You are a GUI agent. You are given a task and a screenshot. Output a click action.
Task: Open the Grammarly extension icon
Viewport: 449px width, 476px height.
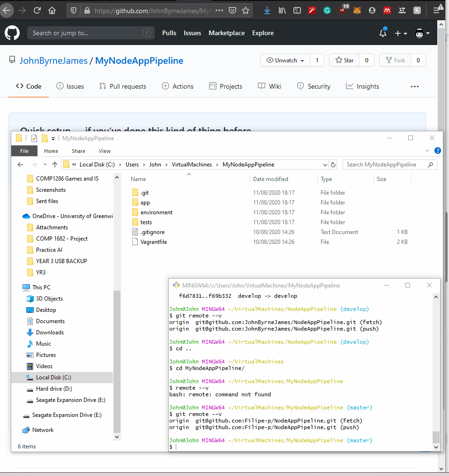(x=327, y=11)
